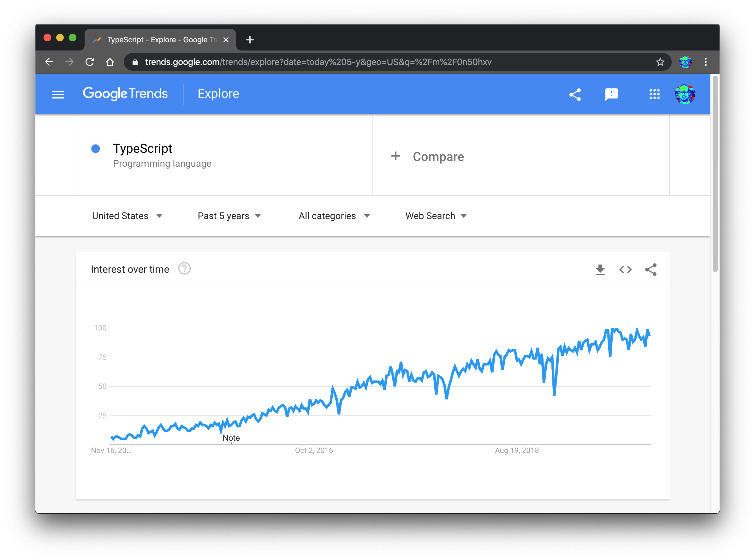Click the share results icon in header
This screenshot has height=560, width=755.
575,94
